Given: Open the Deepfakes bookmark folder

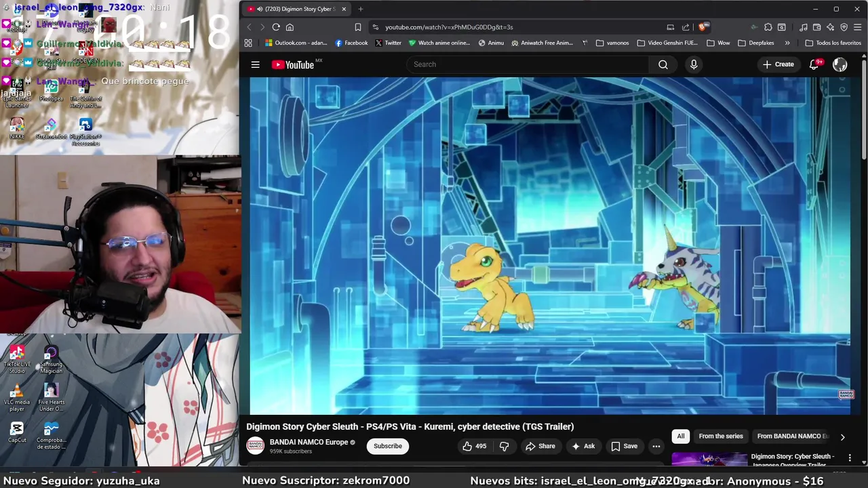Looking at the screenshot, I should click(x=755, y=43).
